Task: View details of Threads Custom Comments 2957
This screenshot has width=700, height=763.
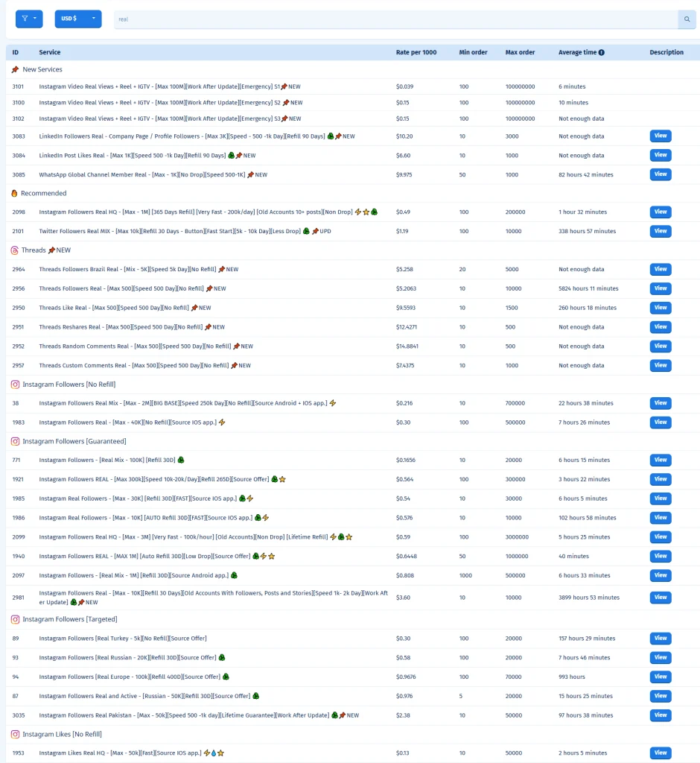Action: pyautogui.click(x=661, y=365)
